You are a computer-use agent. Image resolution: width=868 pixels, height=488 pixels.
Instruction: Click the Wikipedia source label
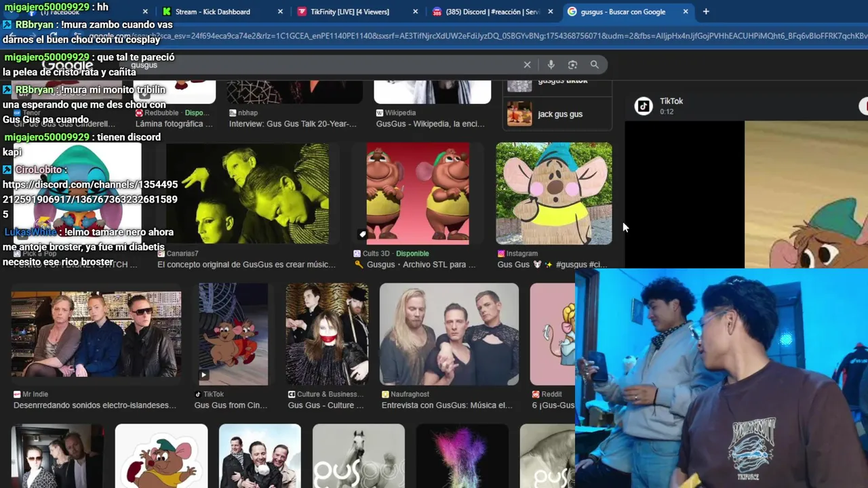(x=400, y=113)
